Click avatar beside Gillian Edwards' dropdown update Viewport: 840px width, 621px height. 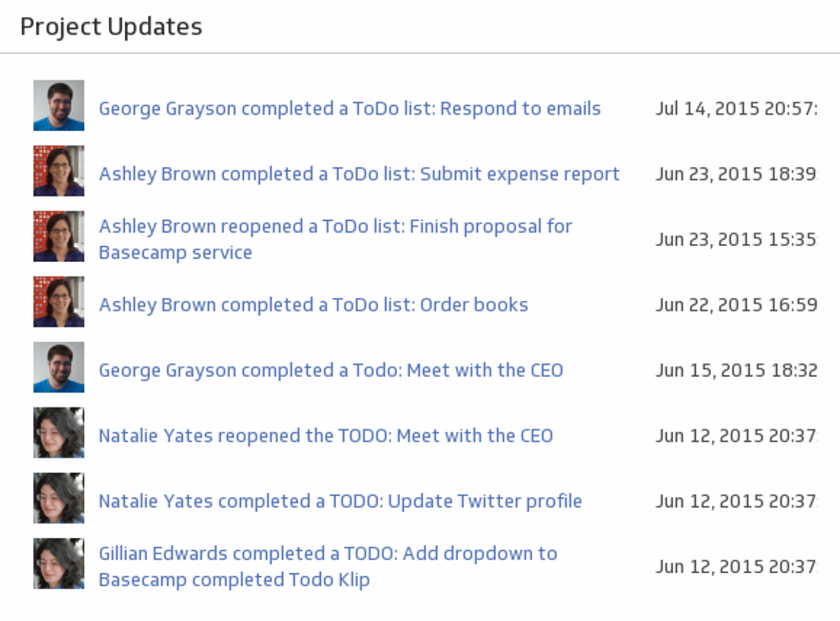point(59,564)
